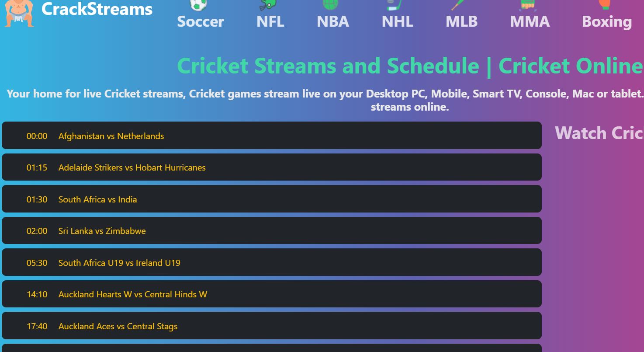Open the South Africa vs India match
Viewport: 644px width, 352px height.
pyautogui.click(x=97, y=199)
